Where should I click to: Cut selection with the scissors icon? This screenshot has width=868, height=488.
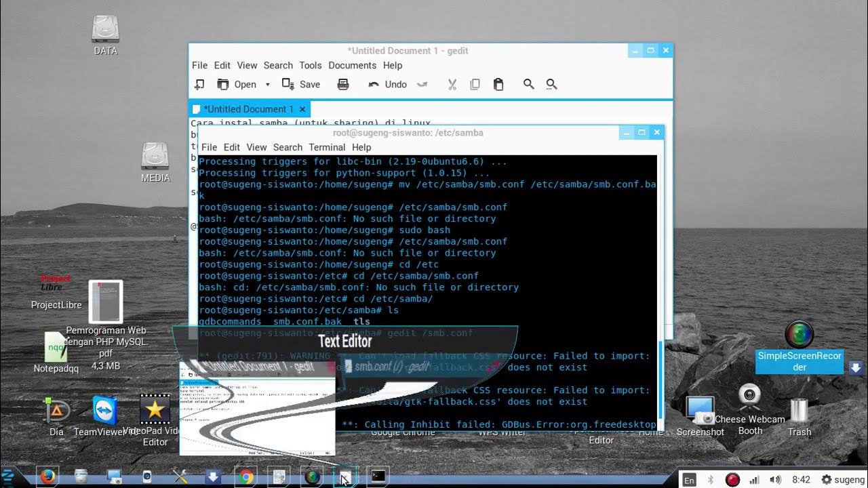pyautogui.click(x=452, y=84)
